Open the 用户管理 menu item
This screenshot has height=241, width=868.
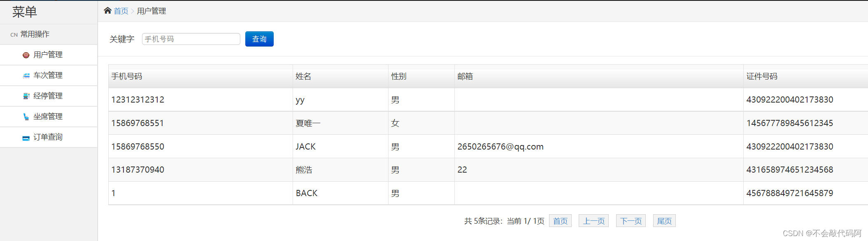click(x=49, y=55)
